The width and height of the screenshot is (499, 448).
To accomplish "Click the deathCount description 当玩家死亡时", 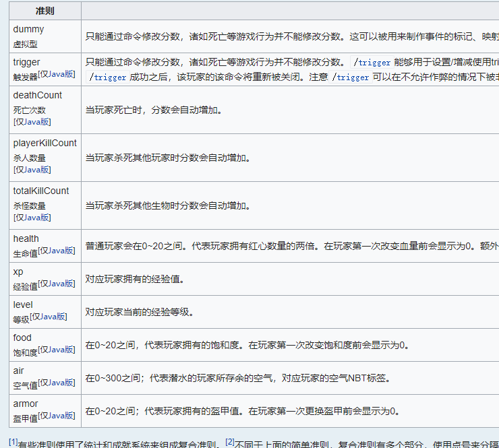I will 153,109.
